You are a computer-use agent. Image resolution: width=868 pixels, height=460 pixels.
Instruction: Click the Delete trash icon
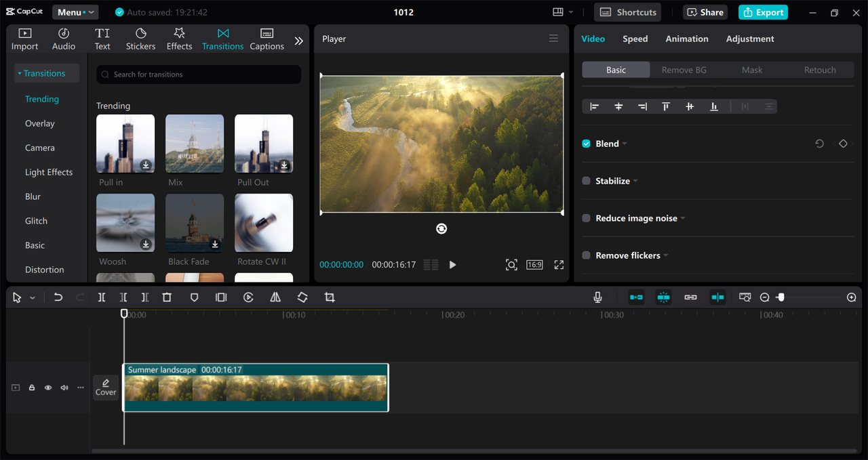[167, 297]
